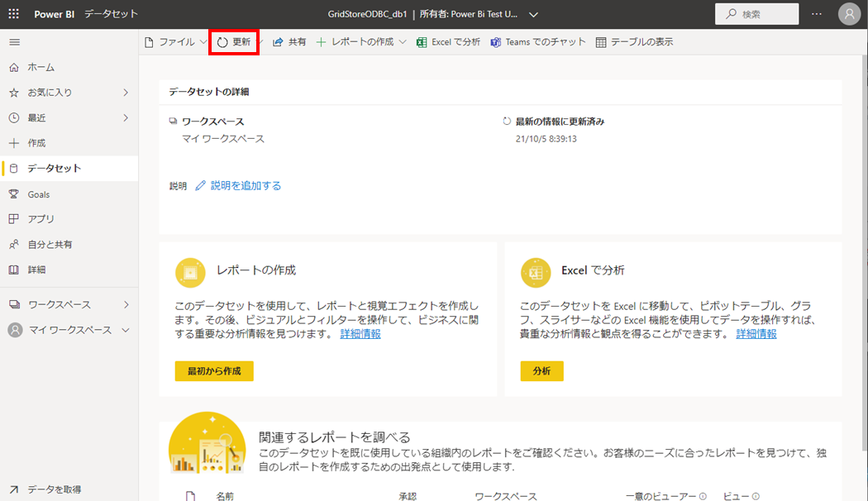This screenshot has width=868, height=501.
Task: Open Goals in the sidebar
Action: [38, 194]
